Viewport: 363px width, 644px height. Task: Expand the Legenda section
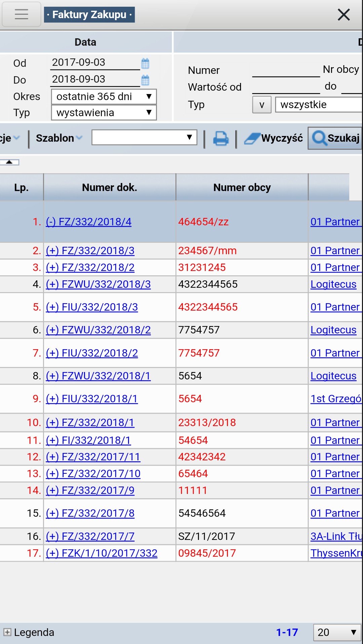[7, 632]
